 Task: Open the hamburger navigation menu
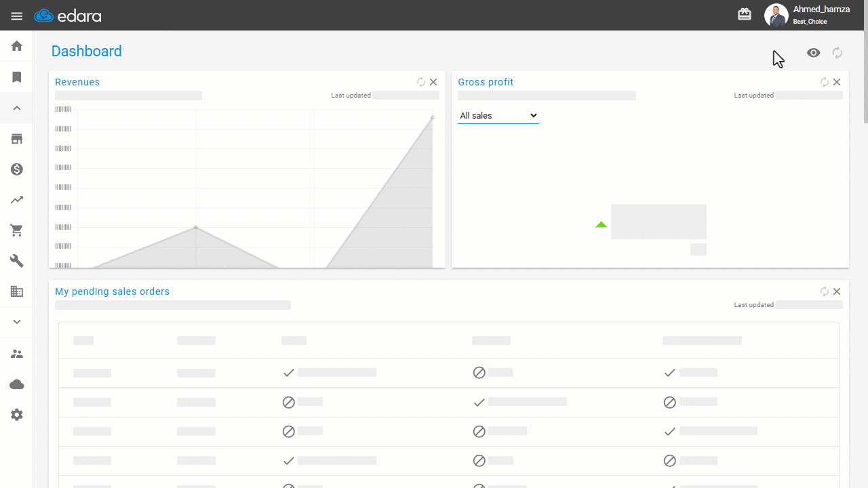[17, 16]
